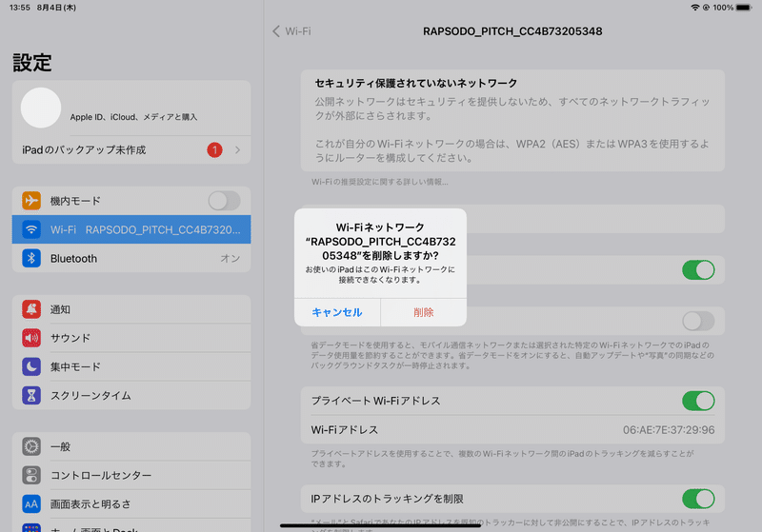Tap キャンセル in the delete dialog
Screen dimensions: 762x532
pyautogui.click(x=337, y=312)
